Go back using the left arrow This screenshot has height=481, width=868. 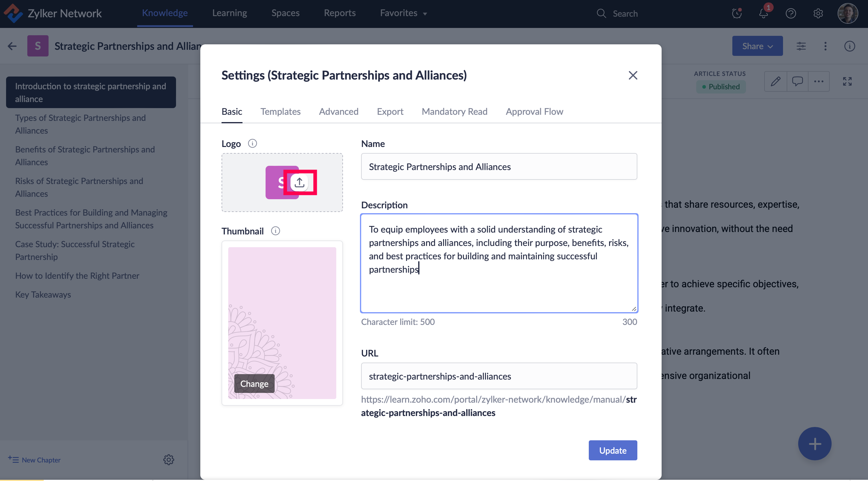(12, 46)
